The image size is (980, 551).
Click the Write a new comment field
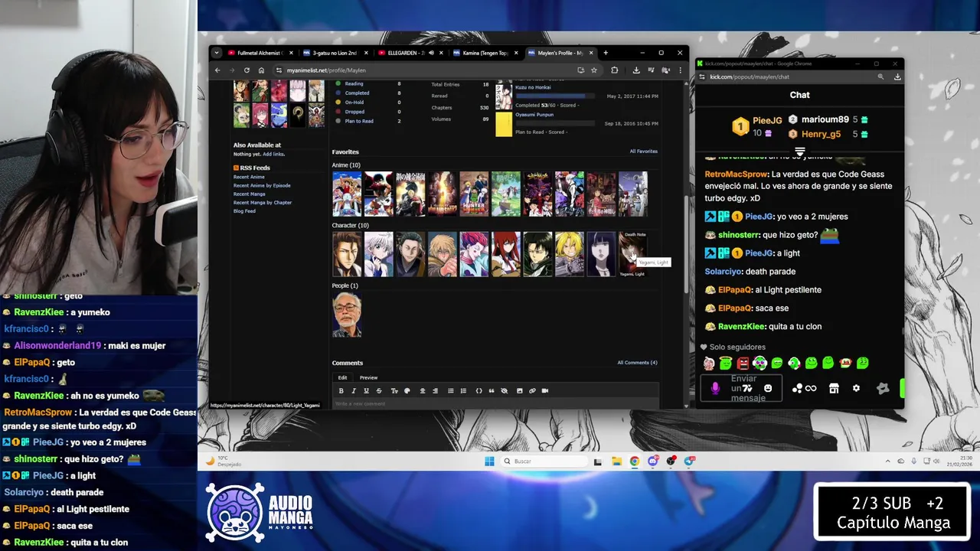click(495, 403)
